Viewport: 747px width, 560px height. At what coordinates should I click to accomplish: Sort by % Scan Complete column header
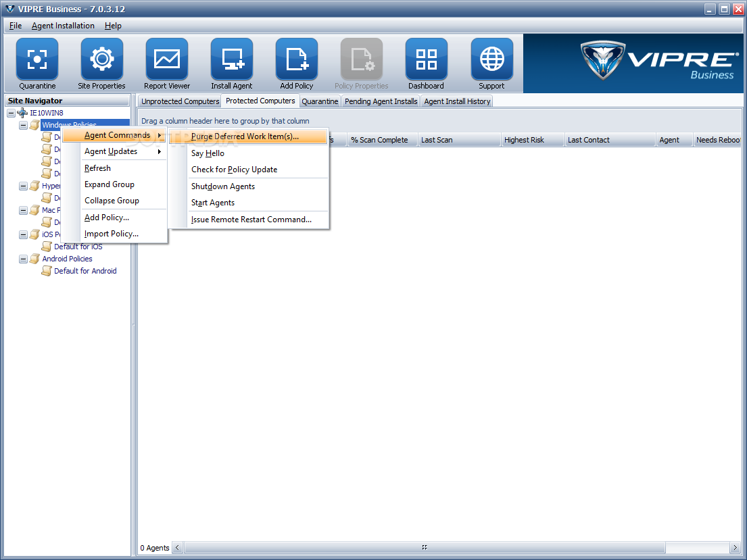pyautogui.click(x=382, y=140)
